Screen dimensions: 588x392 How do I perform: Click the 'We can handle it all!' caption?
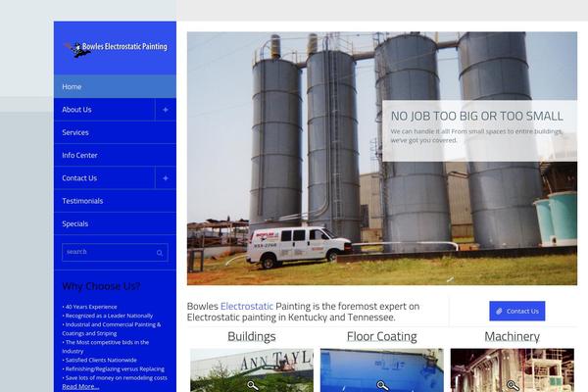coord(476,136)
